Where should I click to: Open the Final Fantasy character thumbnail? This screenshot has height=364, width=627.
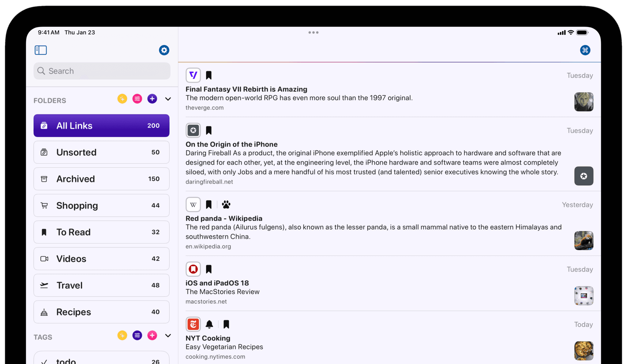(x=584, y=102)
